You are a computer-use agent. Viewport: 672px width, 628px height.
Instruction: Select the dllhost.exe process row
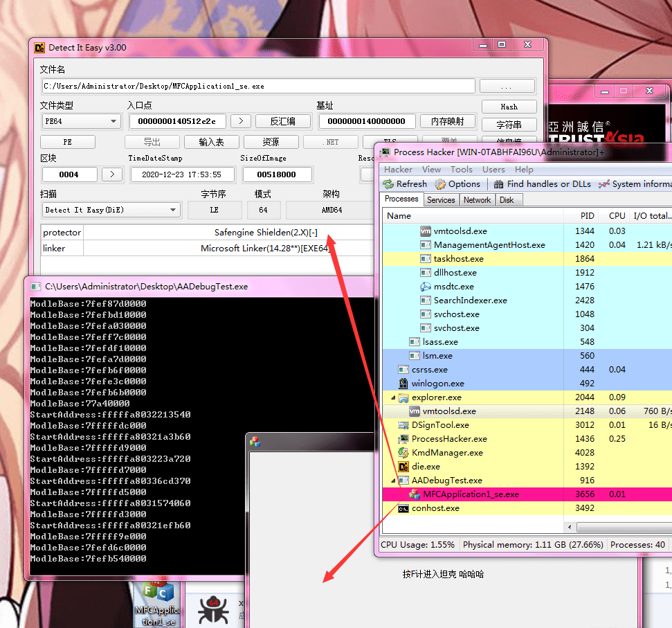coord(527,273)
